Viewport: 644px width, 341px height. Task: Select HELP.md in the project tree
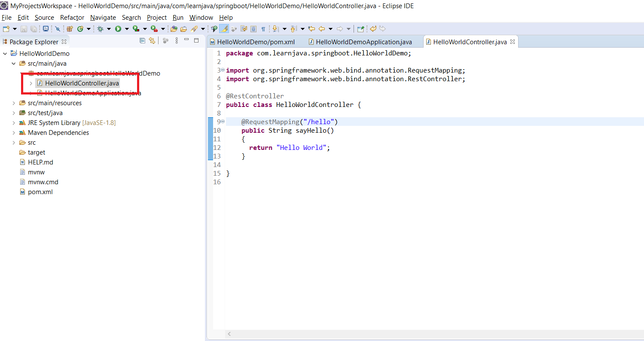(40, 162)
